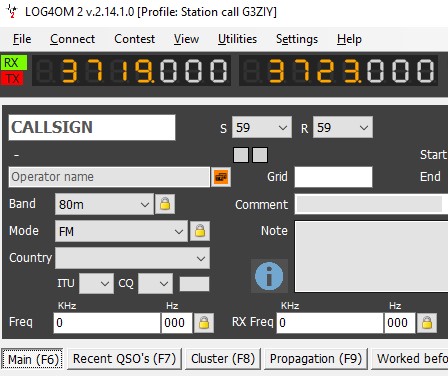The width and height of the screenshot is (448, 376).
Task: Click the Band lock icon
Action: tap(165, 204)
